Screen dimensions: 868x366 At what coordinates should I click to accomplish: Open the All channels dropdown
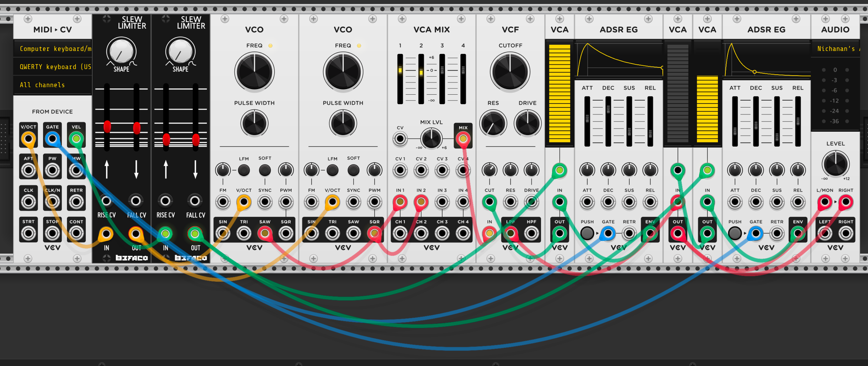point(53,85)
